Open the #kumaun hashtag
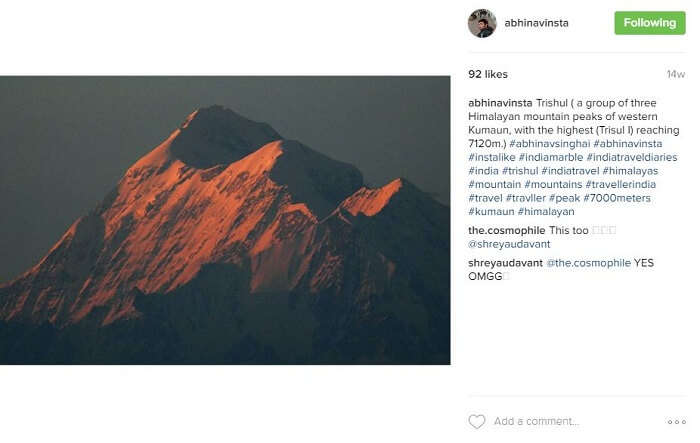 491,211
